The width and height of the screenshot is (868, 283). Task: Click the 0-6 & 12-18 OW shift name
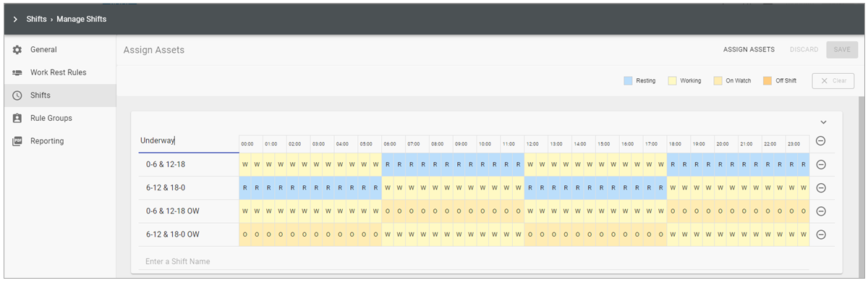click(172, 211)
